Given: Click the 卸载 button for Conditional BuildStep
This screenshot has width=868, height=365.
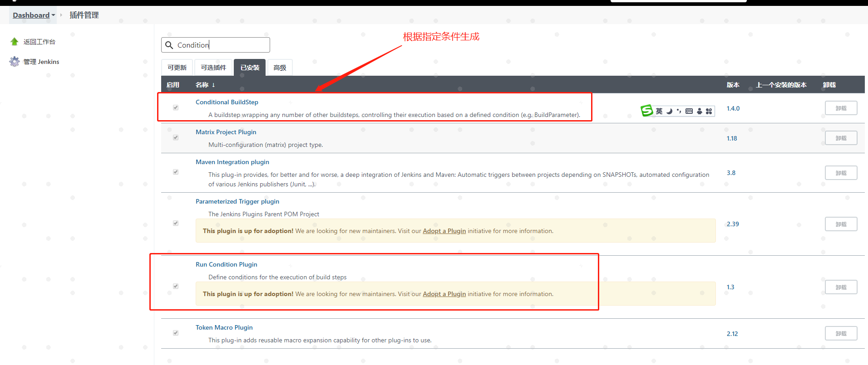Looking at the screenshot, I should tap(841, 108).
